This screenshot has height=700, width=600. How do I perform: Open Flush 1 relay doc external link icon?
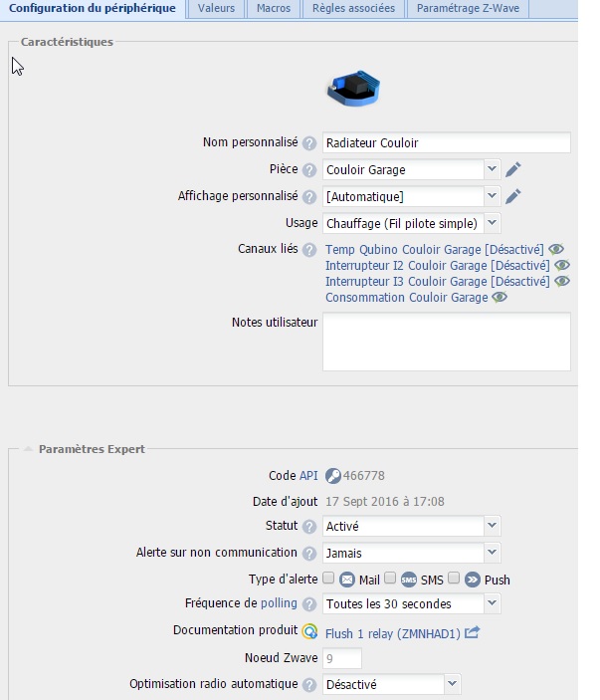(x=472, y=632)
